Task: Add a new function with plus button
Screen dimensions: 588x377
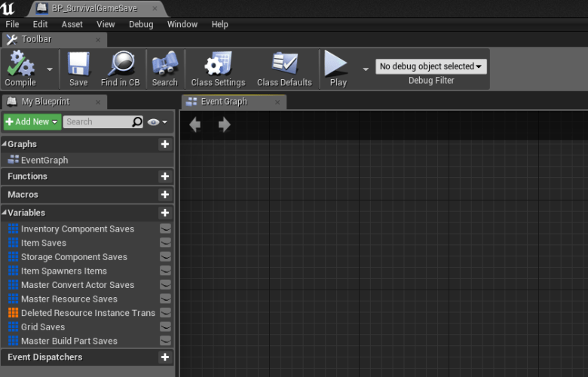Action: coord(165,176)
